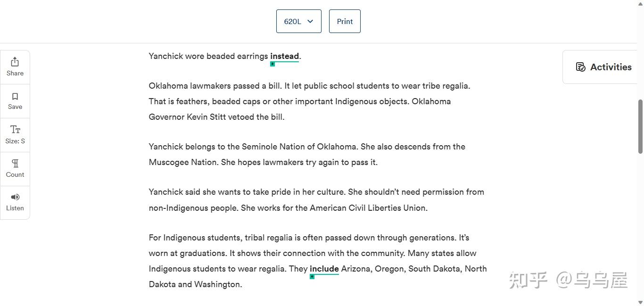
Task: Toggle the paragraph Count pilcrow icon
Action: [15, 164]
